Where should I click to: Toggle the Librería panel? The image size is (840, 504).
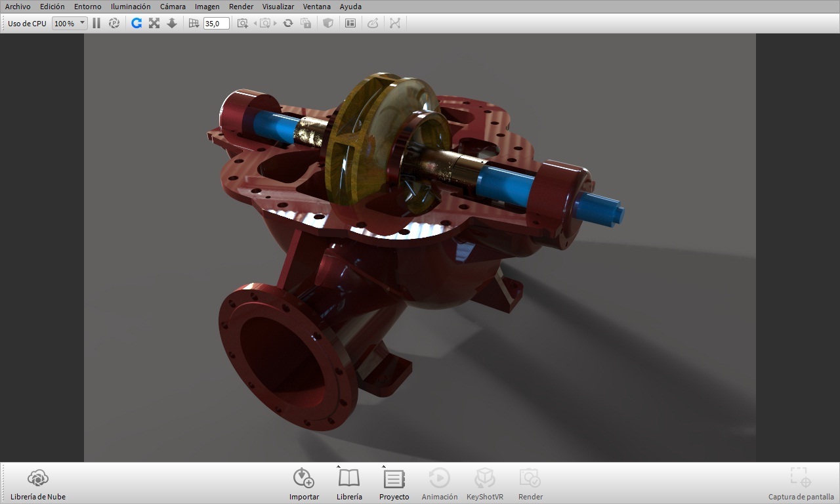click(x=349, y=484)
